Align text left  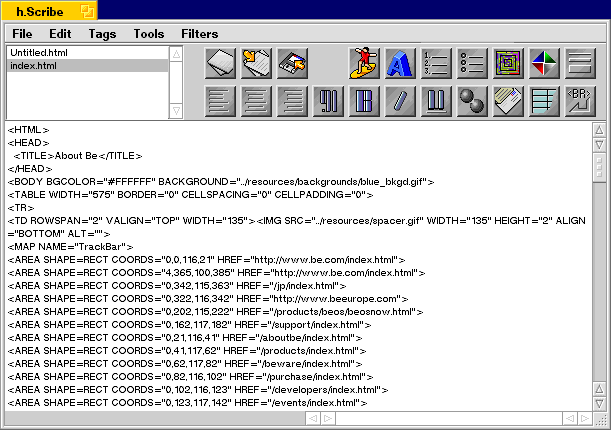click(220, 101)
